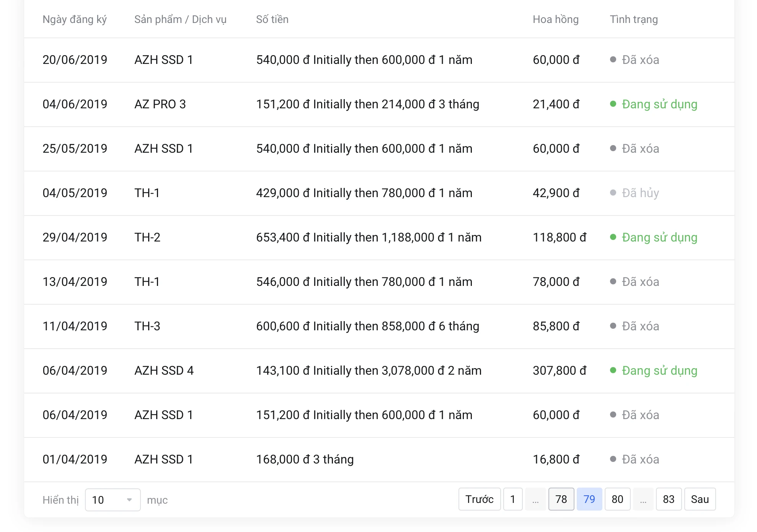This screenshot has width=757, height=532.
Task: Click product TH-2
Action: [147, 237]
